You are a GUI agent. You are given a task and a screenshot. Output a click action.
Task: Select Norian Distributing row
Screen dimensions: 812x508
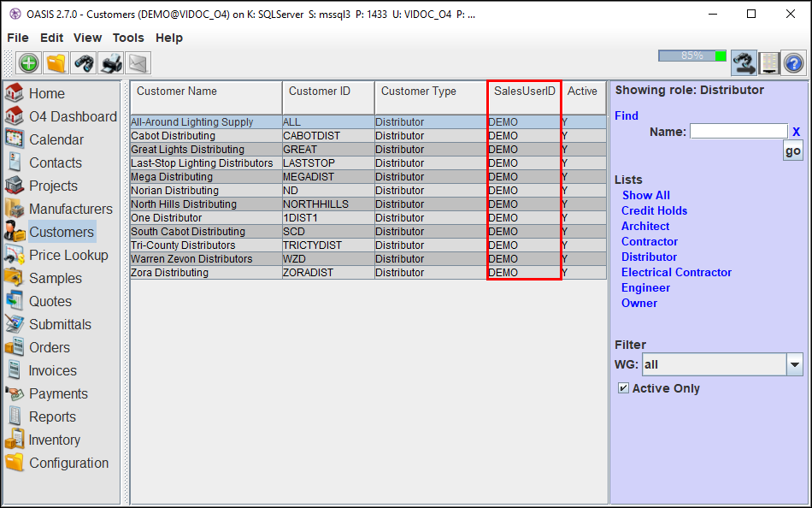tap(368, 190)
